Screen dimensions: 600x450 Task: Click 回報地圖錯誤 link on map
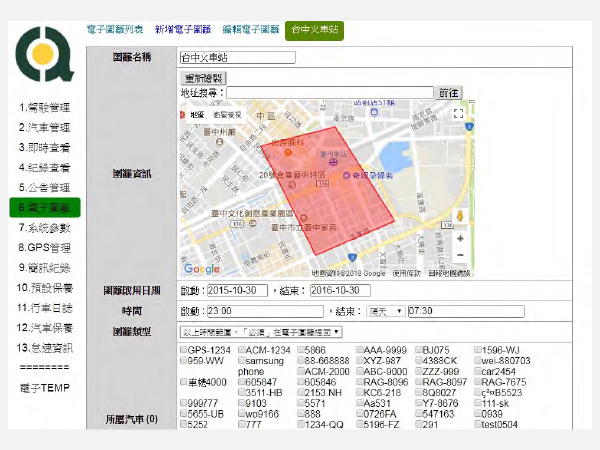(449, 273)
